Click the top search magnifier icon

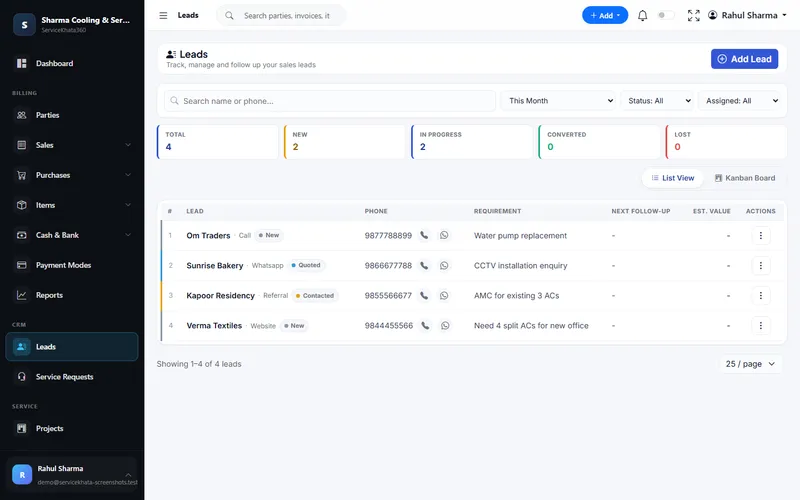(x=230, y=16)
